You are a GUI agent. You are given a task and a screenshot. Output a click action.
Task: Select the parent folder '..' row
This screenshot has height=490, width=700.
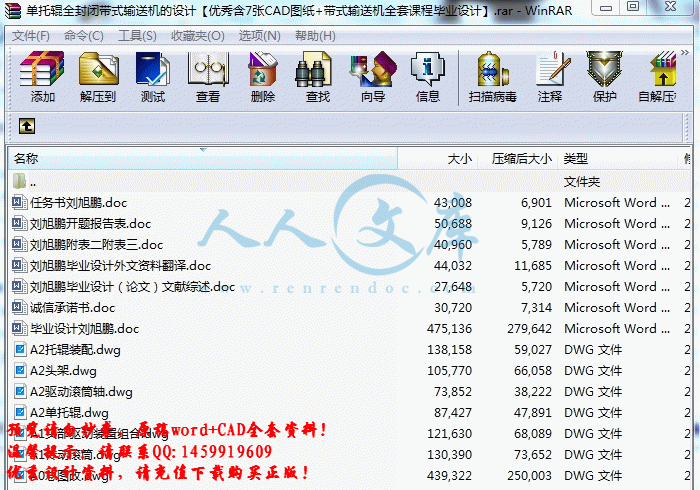(350, 182)
